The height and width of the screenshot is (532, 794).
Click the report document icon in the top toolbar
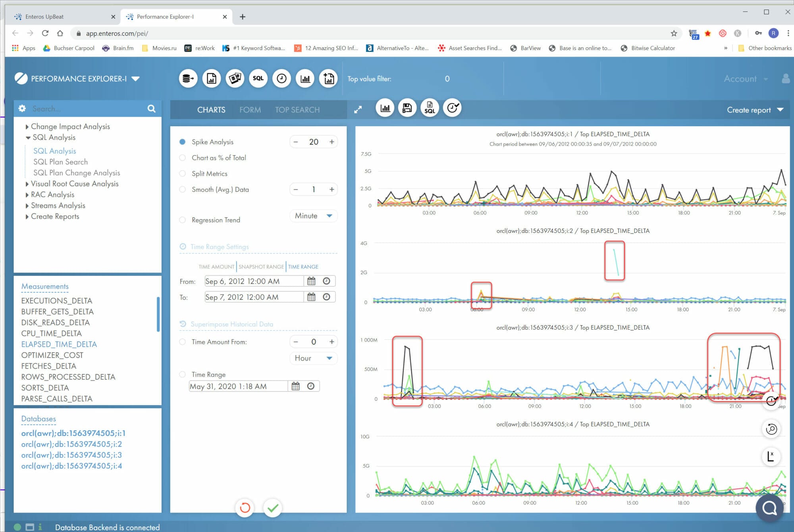[x=212, y=78]
